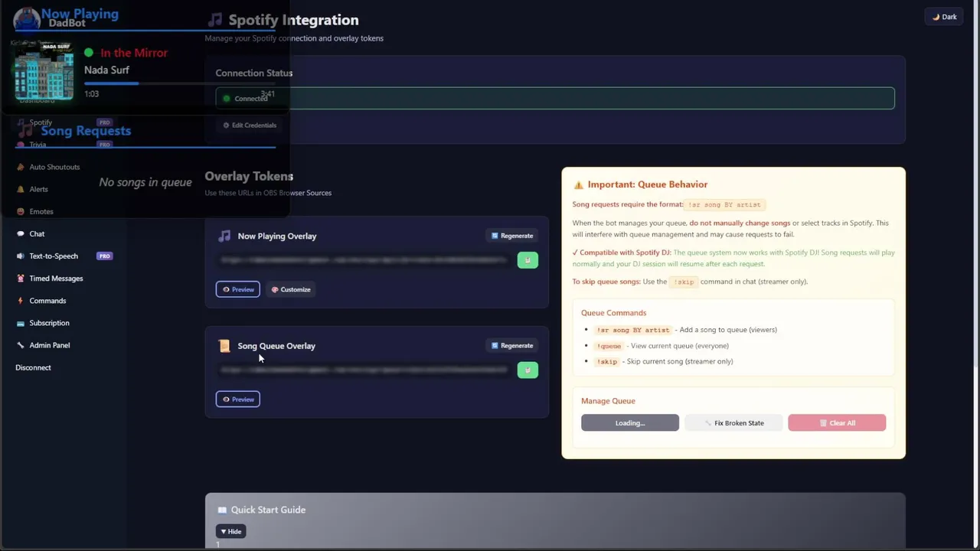Click the Admin Panel wrench icon
Screen dimensions: 980x551
(21, 344)
